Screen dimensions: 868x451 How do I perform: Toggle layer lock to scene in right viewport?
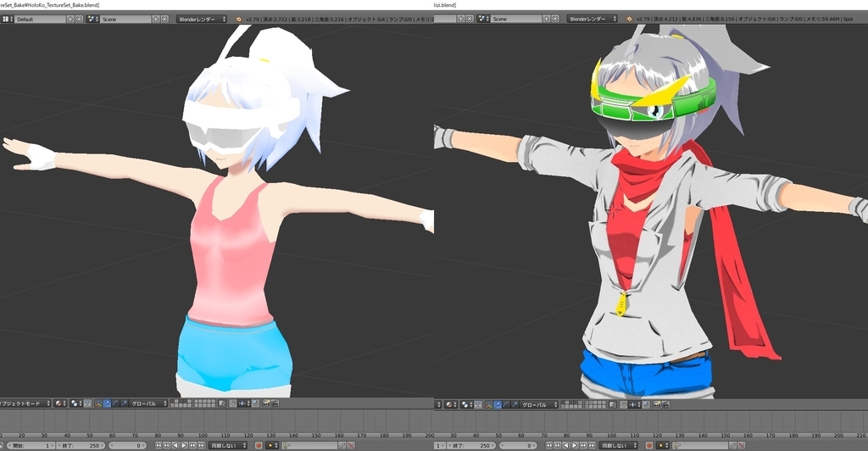point(612,405)
